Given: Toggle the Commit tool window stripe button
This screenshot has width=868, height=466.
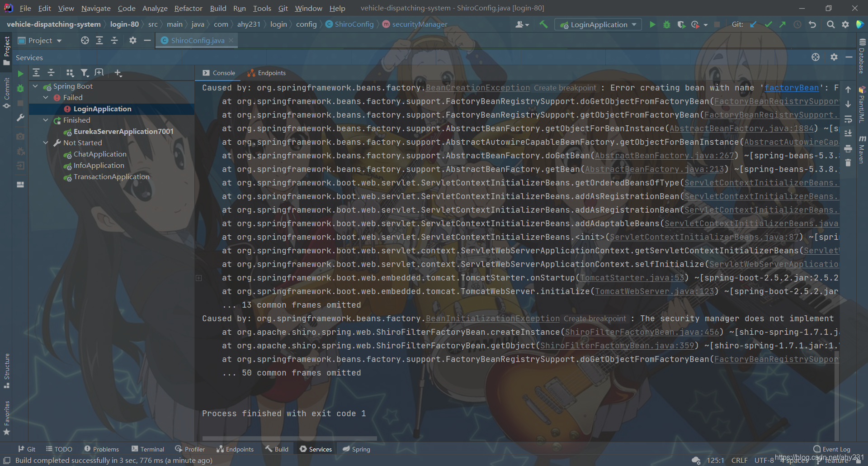Looking at the screenshot, I should pos(6,93).
